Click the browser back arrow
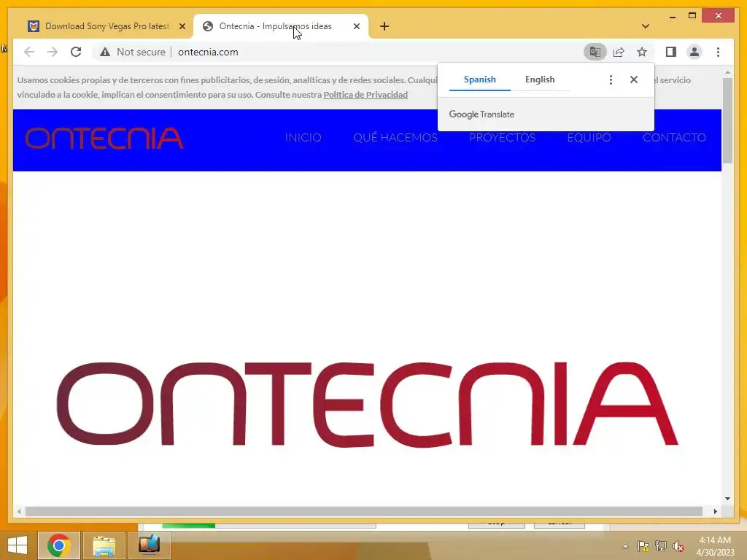This screenshot has width=747, height=560. [29, 52]
